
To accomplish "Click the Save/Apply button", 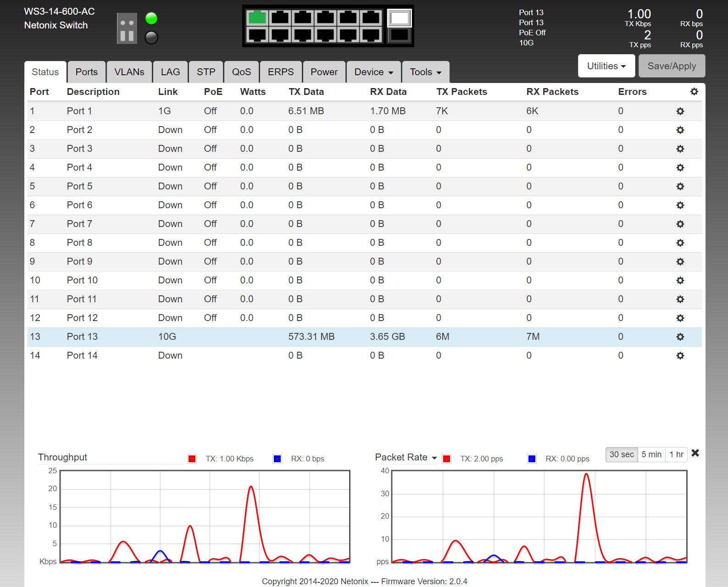I will point(671,66).
